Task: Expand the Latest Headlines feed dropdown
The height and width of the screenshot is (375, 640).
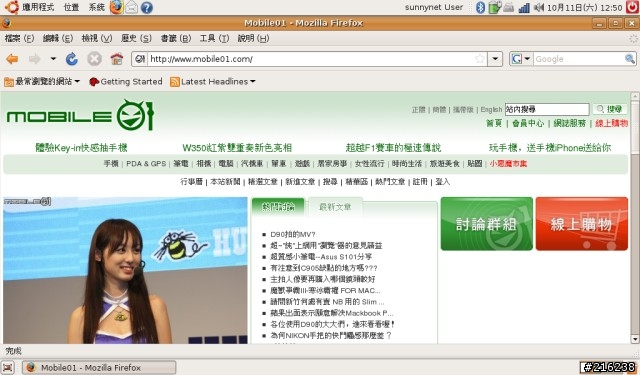Action: click(213, 82)
